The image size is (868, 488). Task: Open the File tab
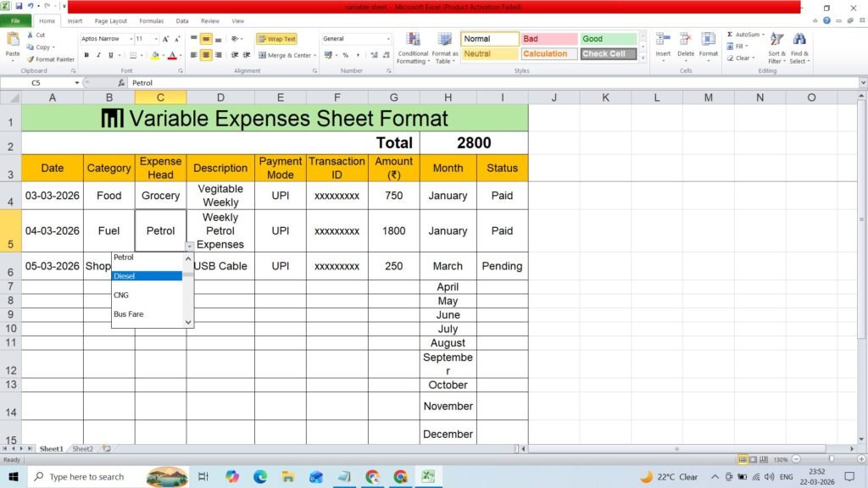pyautogui.click(x=15, y=21)
